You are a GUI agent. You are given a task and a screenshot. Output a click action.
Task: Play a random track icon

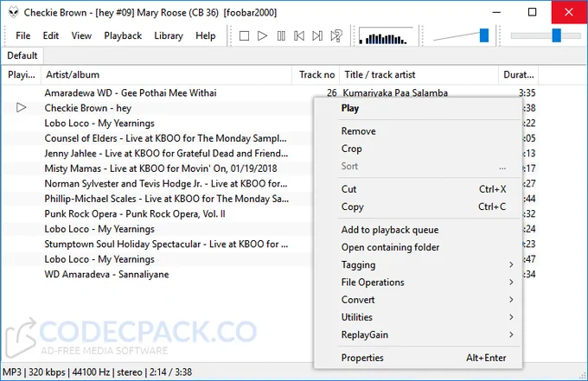336,36
